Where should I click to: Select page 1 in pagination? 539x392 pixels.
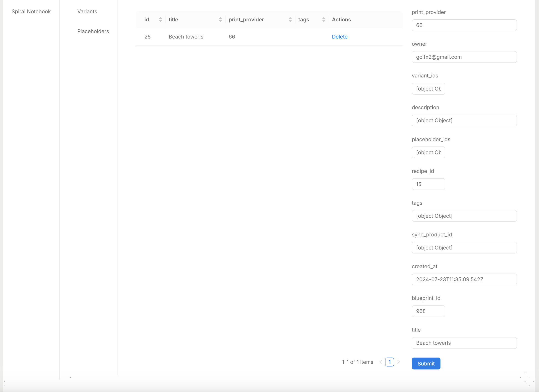[390, 362]
